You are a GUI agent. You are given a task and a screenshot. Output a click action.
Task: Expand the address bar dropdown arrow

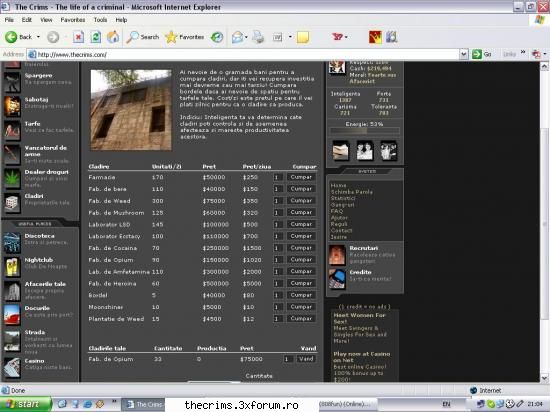pyautogui.click(x=463, y=54)
